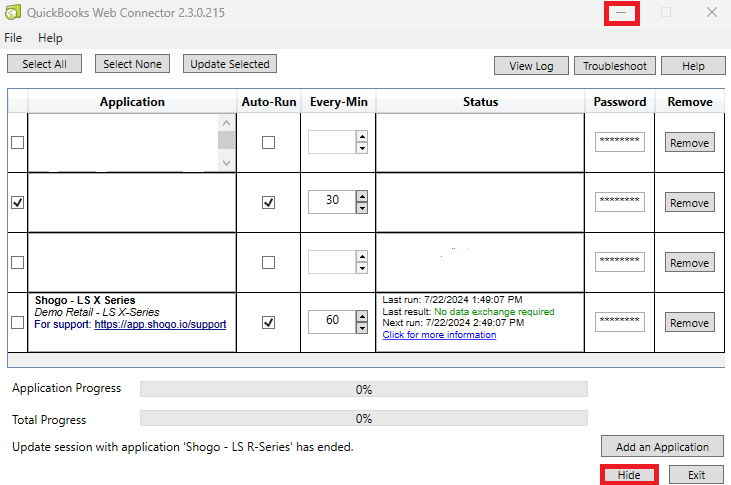
Task: Click the third row's password field
Action: (620, 262)
